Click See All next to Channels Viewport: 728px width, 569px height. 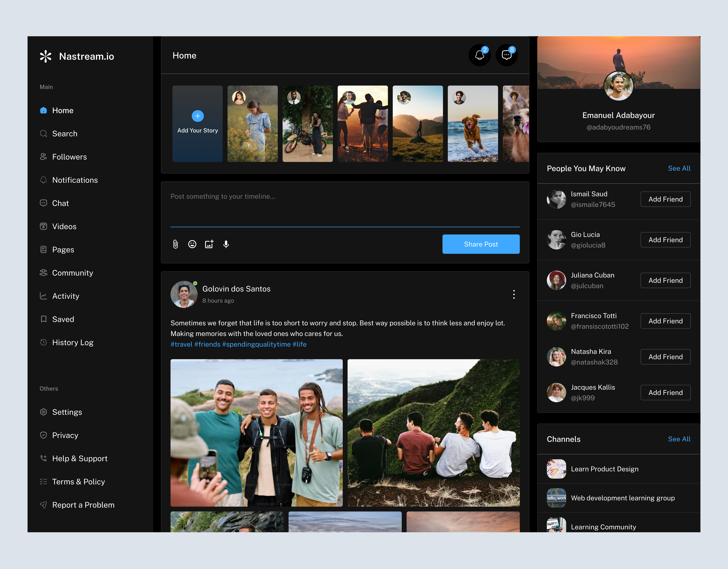tap(679, 439)
